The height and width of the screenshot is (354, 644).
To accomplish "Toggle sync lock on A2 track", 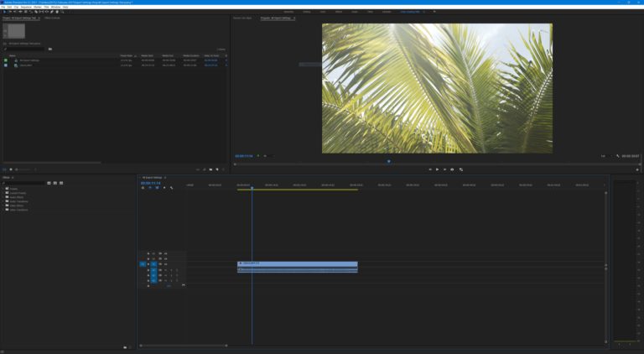I will [160, 275].
